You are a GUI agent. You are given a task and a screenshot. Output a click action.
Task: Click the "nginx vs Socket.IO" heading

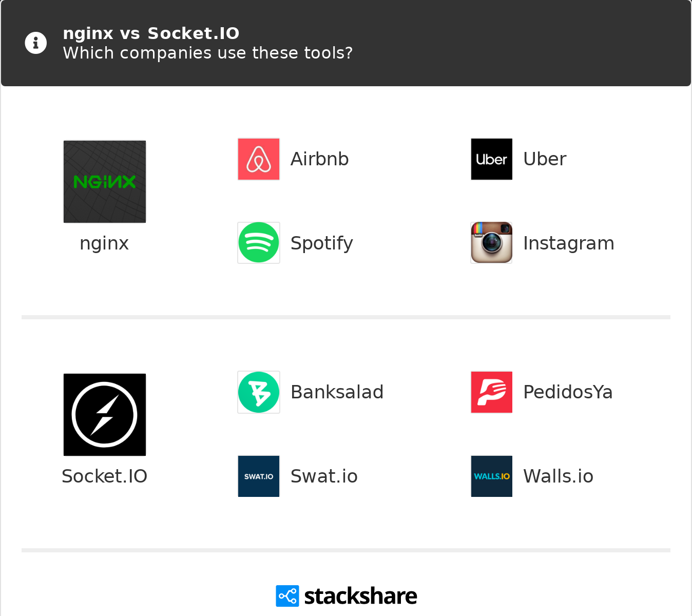[151, 33]
